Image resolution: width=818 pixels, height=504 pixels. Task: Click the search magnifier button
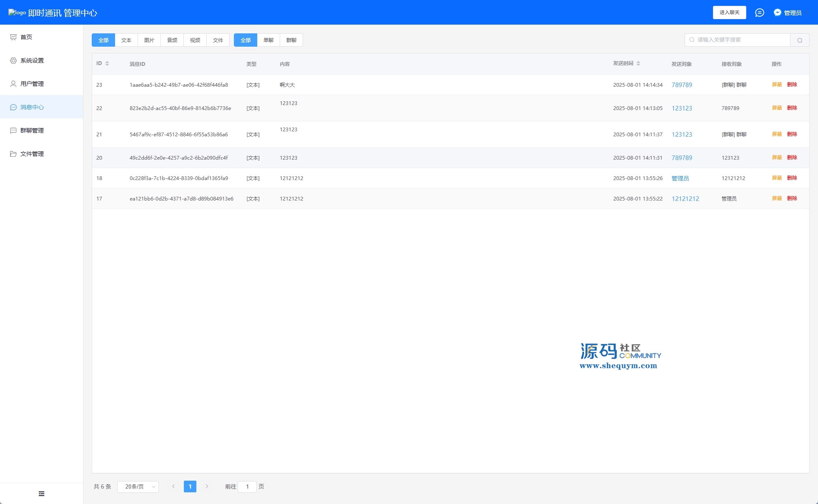coord(799,40)
